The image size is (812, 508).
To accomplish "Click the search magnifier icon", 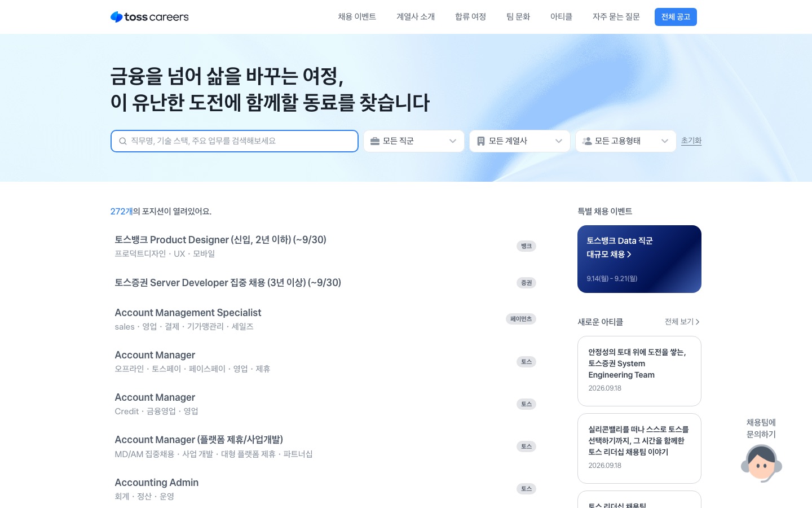I will (122, 141).
